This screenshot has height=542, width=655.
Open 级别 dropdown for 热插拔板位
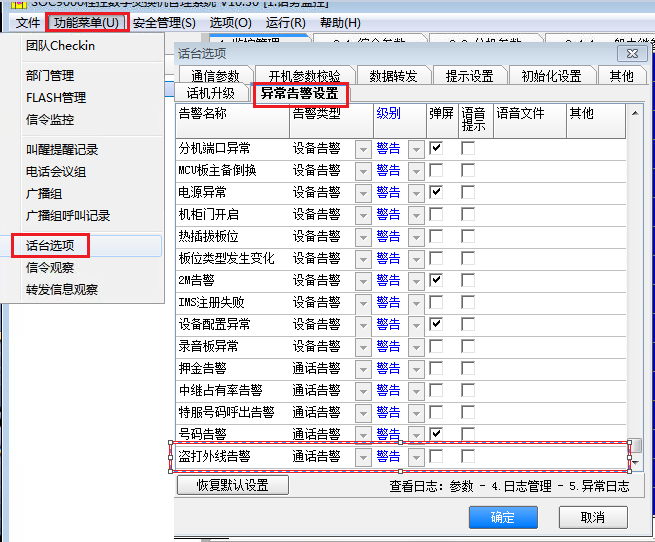416,236
